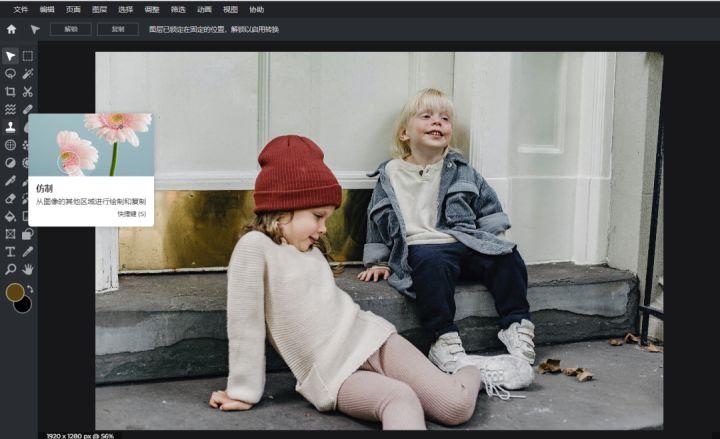The image size is (720, 439).
Task: Select the Marquee selection tool
Action: coord(28,56)
